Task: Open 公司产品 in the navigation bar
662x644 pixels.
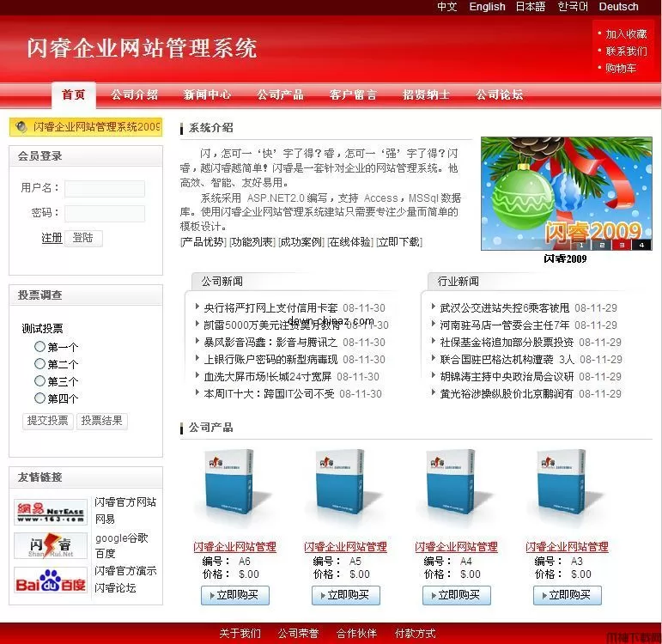Action: (x=280, y=94)
